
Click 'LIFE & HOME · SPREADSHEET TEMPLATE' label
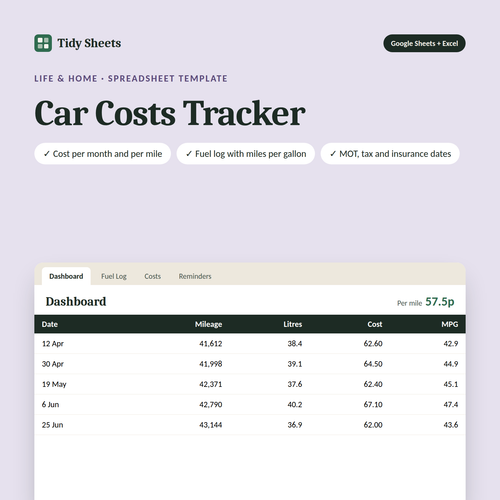coord(131,79)
